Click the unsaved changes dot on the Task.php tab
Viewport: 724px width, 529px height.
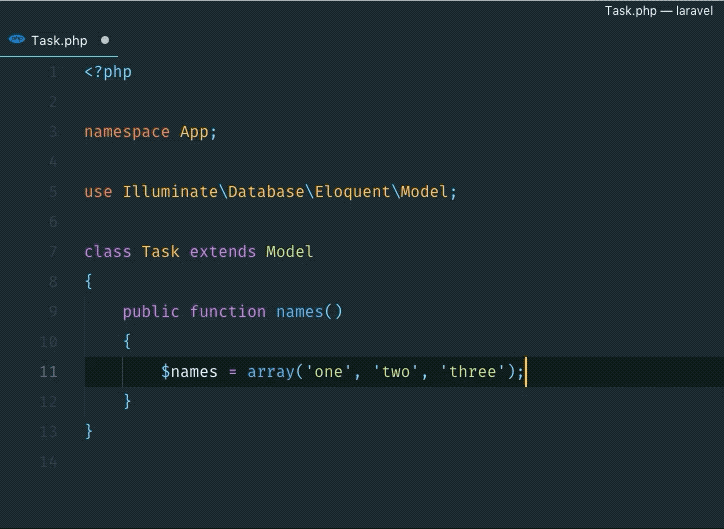tap(105, 41)
